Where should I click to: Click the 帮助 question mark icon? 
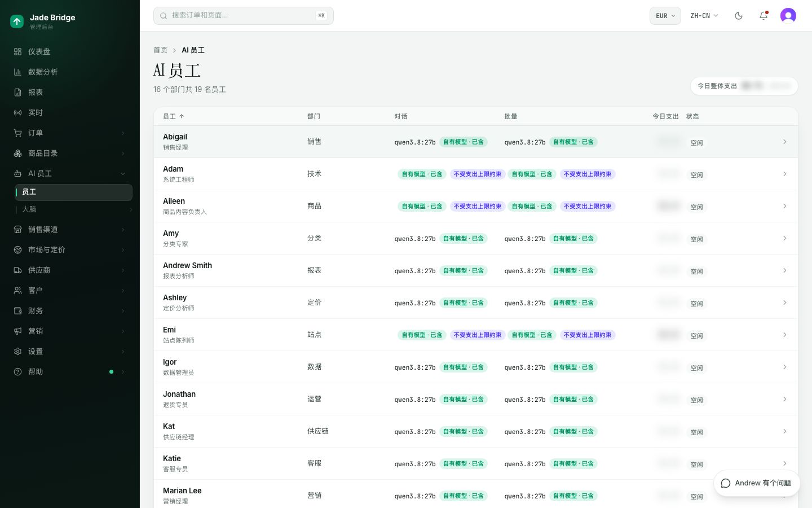coord(17,371)
